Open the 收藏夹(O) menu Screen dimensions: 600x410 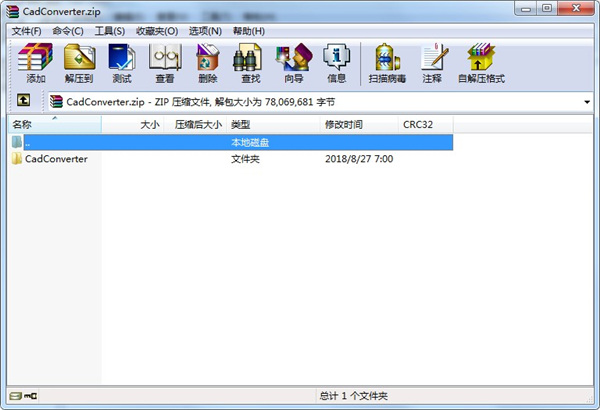point(157,31)
